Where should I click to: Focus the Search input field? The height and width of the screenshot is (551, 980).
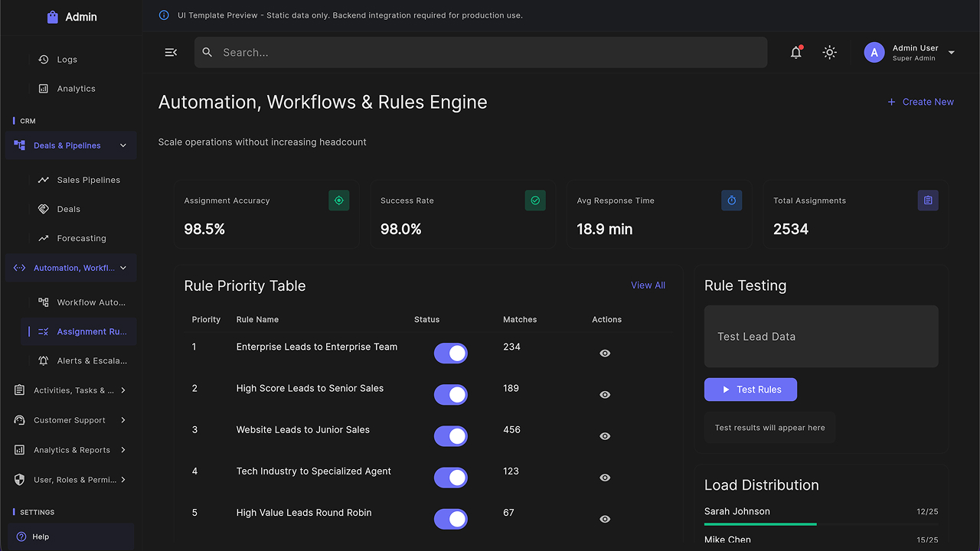coord(481,52)
